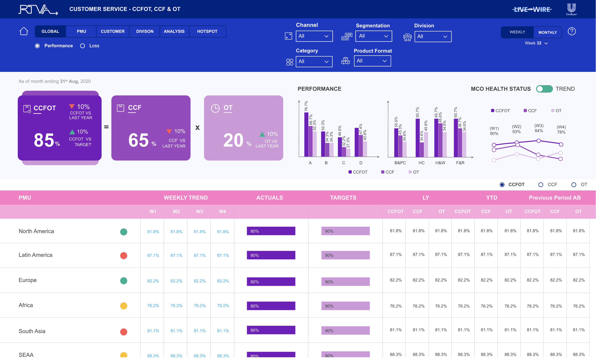Click the South Asia row name
The image size is (596, 364).
32,331
